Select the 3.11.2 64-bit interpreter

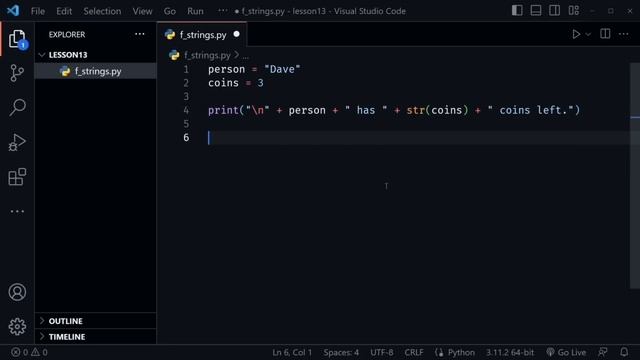click(510, 352)
